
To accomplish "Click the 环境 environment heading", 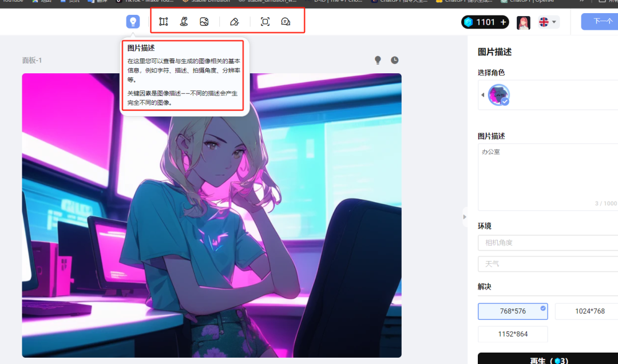I will [x=485, y=226].
